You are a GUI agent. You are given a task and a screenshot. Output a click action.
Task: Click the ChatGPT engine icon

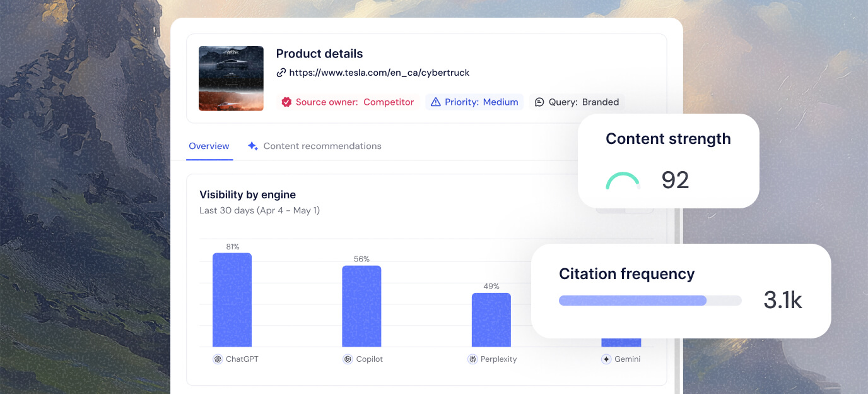tap(218, 359)
